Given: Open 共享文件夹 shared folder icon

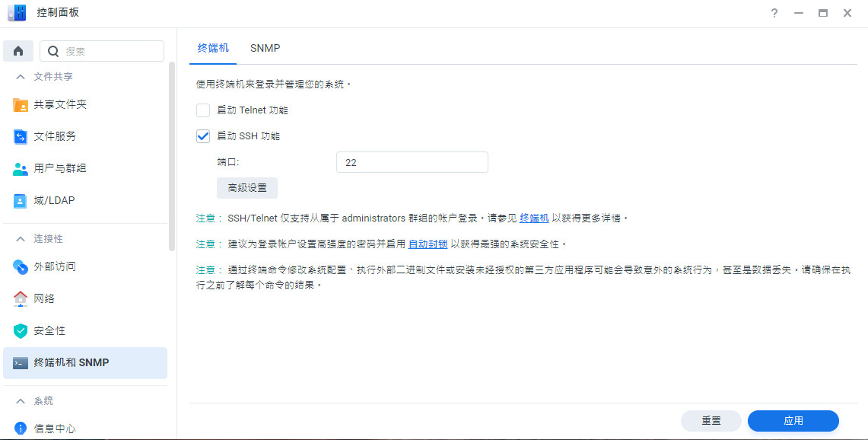Looking at the screenshot, I should pyautogui.click(x=21, y=105).
